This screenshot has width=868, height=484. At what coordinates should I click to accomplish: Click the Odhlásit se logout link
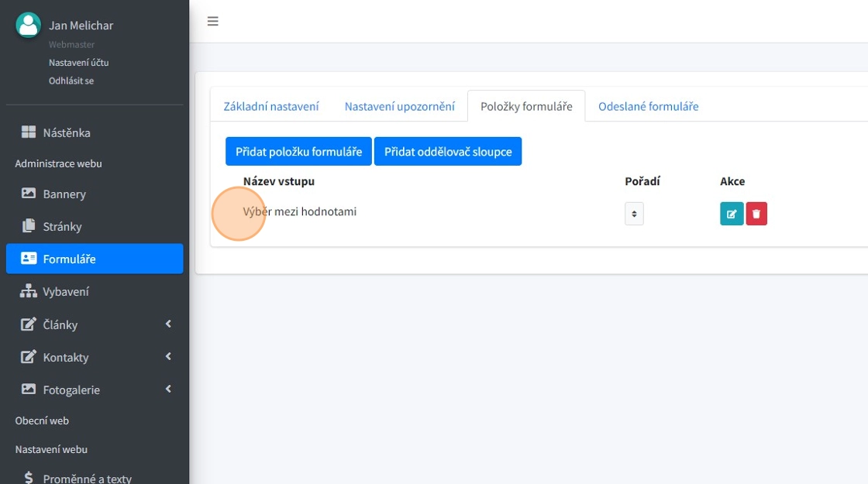click(71, 81)
